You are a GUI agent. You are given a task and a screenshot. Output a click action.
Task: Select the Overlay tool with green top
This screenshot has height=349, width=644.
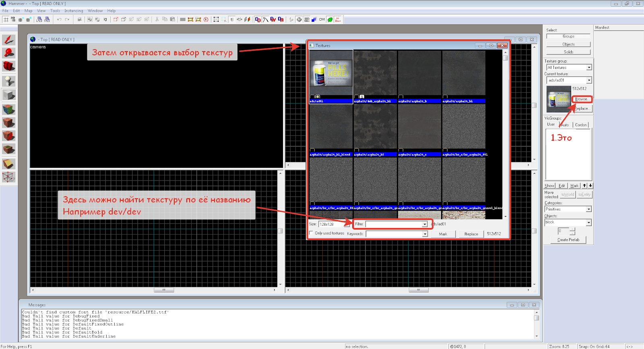(x=9, y=149)
